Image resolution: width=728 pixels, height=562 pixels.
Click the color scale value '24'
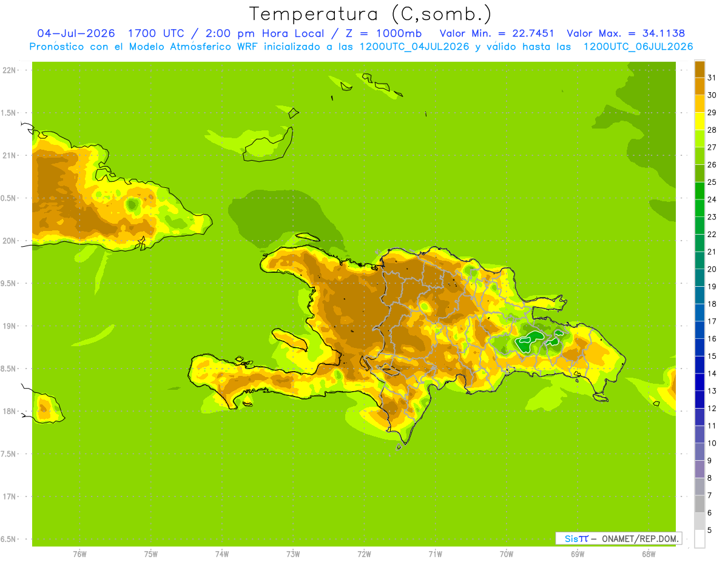pyautogui.click(x=712, y=199)
